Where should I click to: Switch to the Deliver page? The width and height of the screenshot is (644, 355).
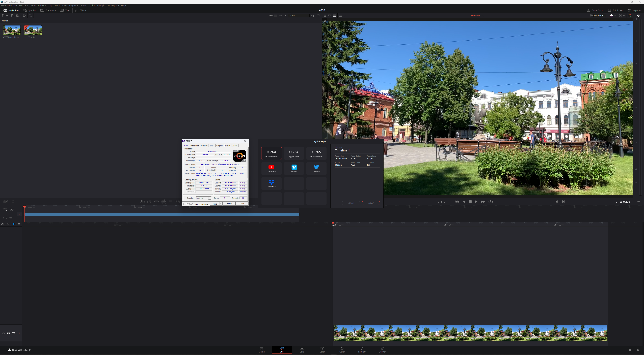click(382, 350)
